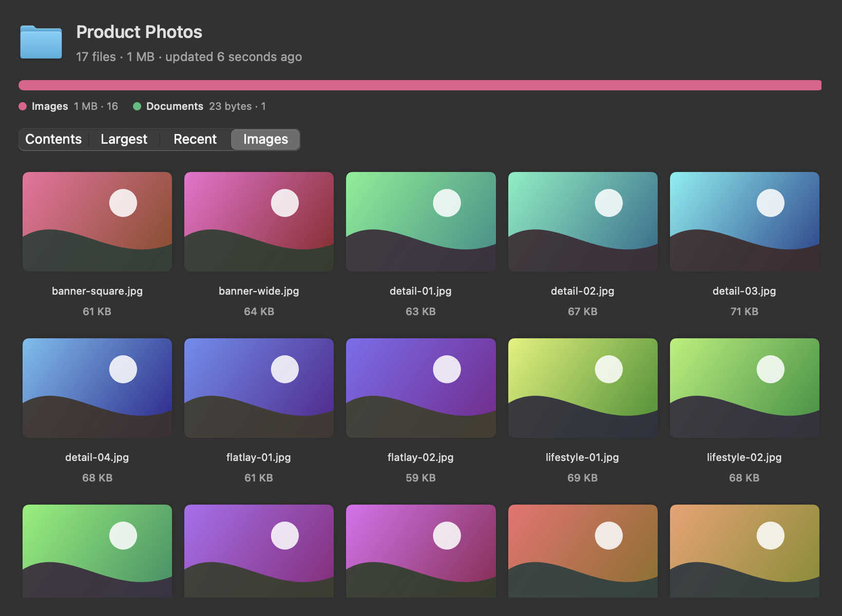This screenshot has height=616, width=842.
Task: Select the detail-01.jpg thumbnail
Action: [421, 222]
